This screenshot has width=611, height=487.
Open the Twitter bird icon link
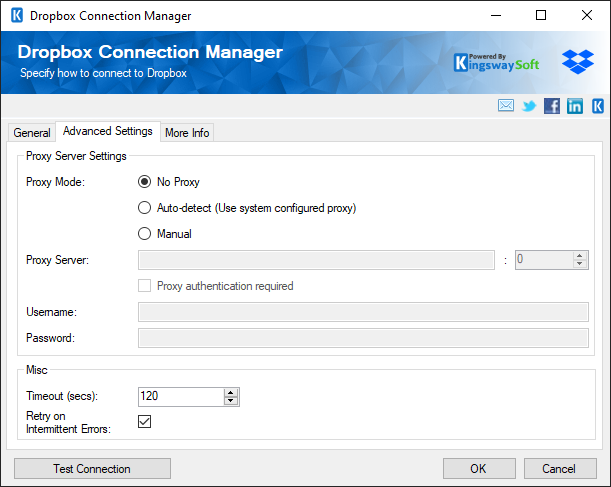pyautogui.click(x=529, y=106)
